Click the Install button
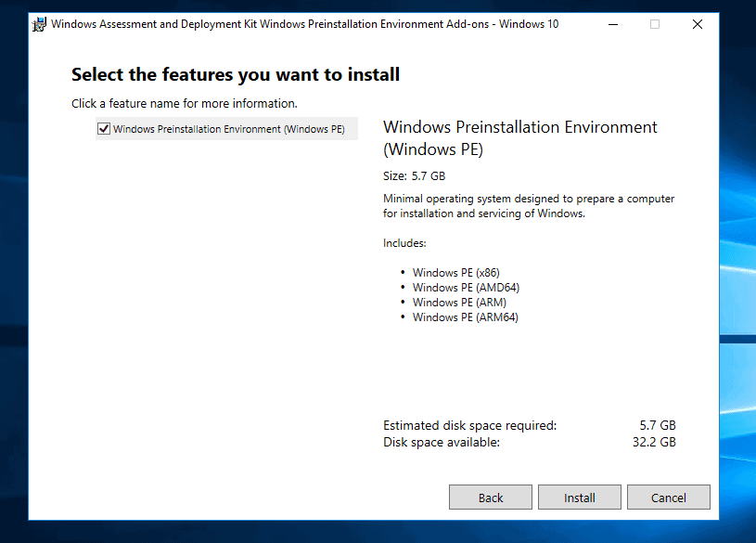This screenshot has width=756, height=543. click(x=579, y=497)
